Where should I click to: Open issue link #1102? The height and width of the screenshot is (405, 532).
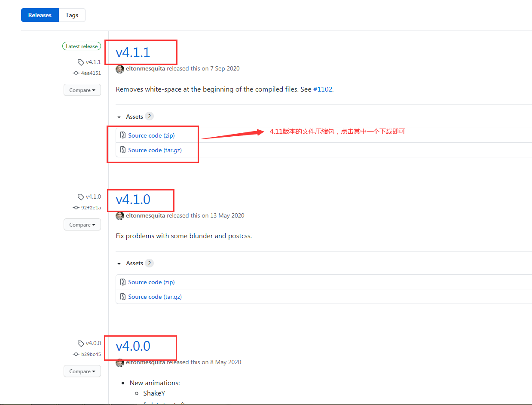[x=322, y=89]
